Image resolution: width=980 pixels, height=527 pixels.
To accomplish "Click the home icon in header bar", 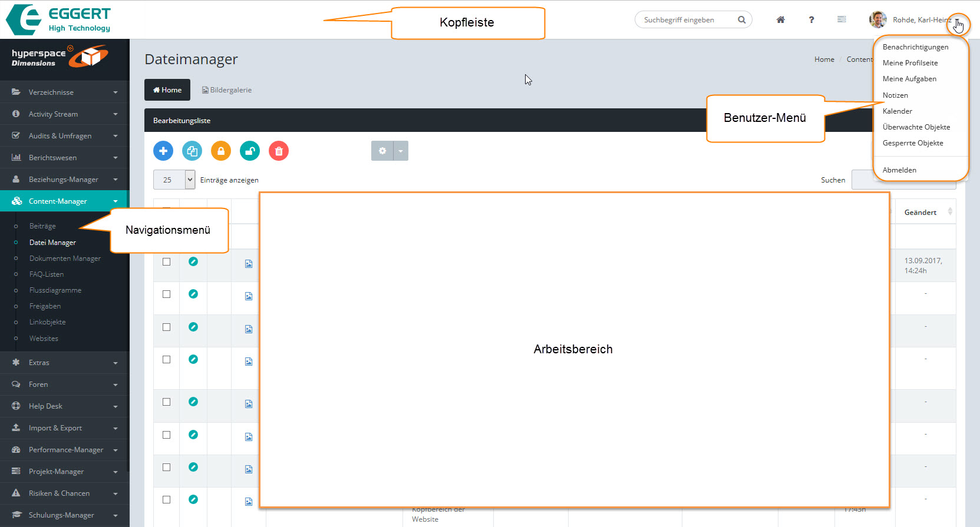I will pyautogui.click(x=780, y=19).
